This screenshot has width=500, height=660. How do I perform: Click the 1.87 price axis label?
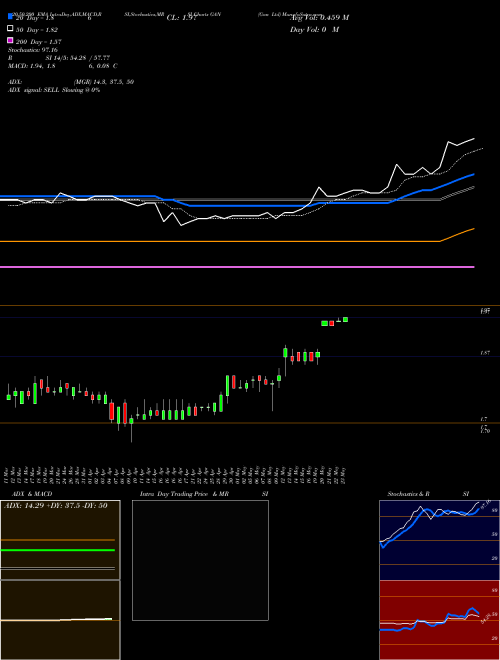(x=485, y=353)
